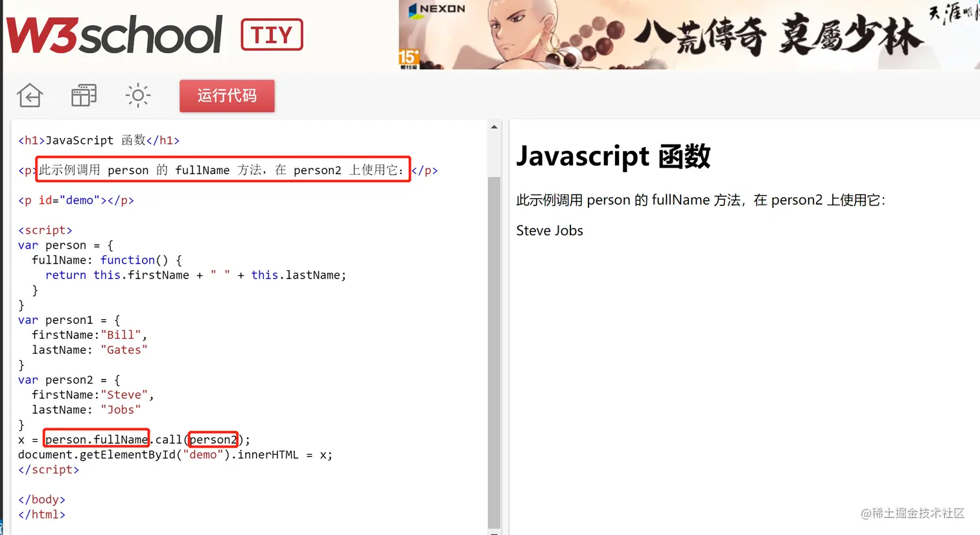Click the 'Javascript 函数' heading in the output
Screen dimensions: 980x535
pos(613,156)
